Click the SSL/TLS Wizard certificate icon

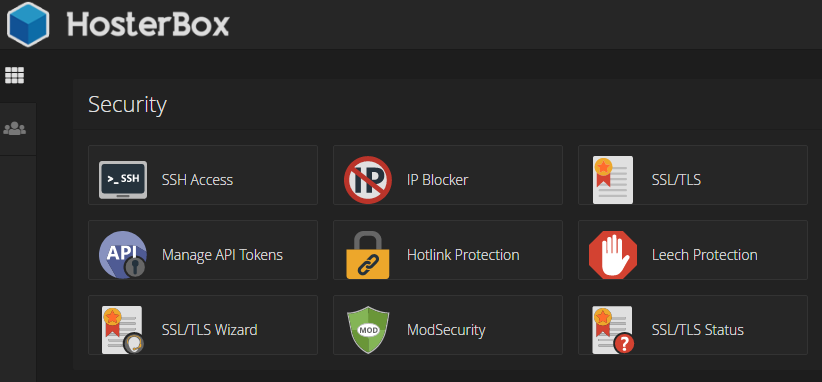tap(123, 330)
